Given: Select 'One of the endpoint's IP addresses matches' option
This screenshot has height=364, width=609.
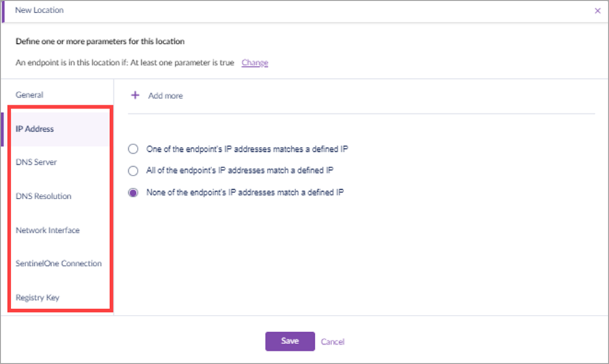Looking at the screenshot, I should [x=133, y=149].
